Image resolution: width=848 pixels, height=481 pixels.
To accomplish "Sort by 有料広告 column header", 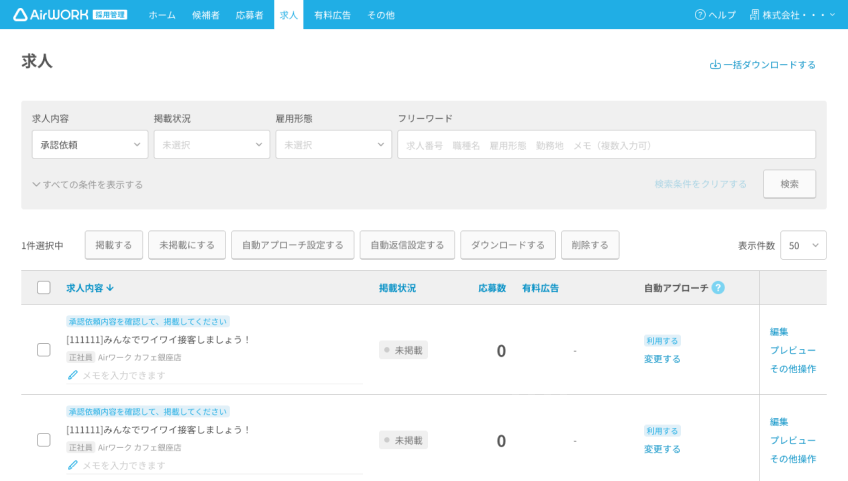I will (x=540, y=288).
